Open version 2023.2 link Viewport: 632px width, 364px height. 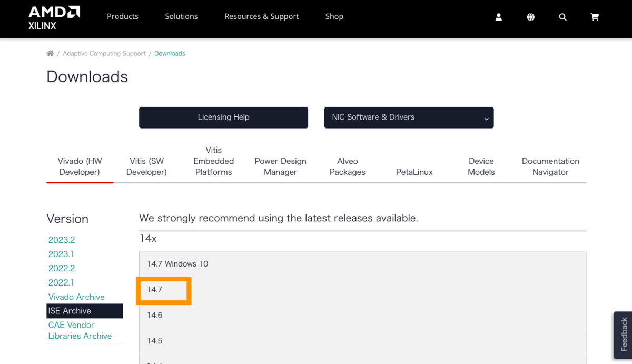(62, 240)
